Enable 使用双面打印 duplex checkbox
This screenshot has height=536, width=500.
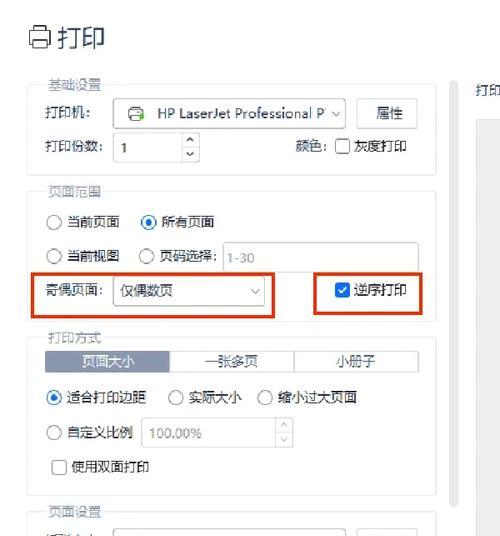[x=59, y=467]
